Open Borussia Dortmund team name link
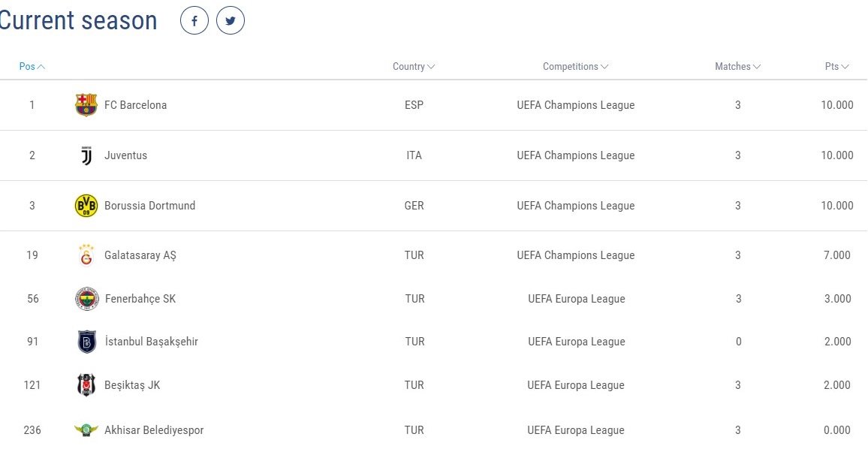The height and width of the screenshot is (449, 868). click(x=149, y=206)
